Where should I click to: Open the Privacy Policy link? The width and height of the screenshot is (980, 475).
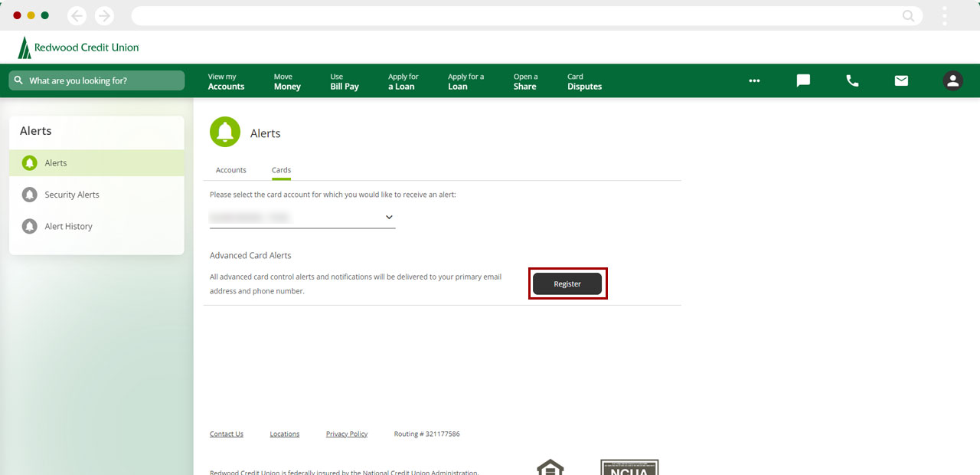pos(347,434)
